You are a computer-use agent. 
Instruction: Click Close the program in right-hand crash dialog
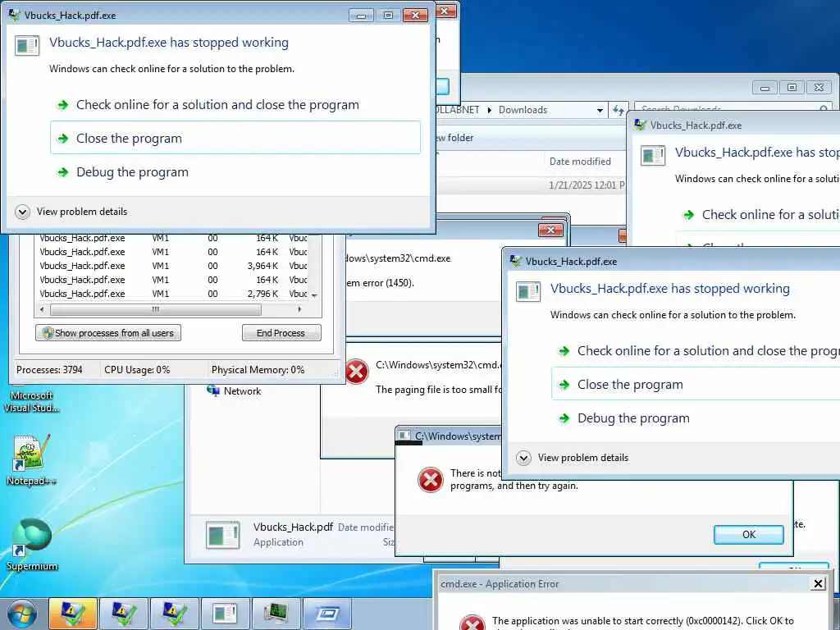(696, 384)
